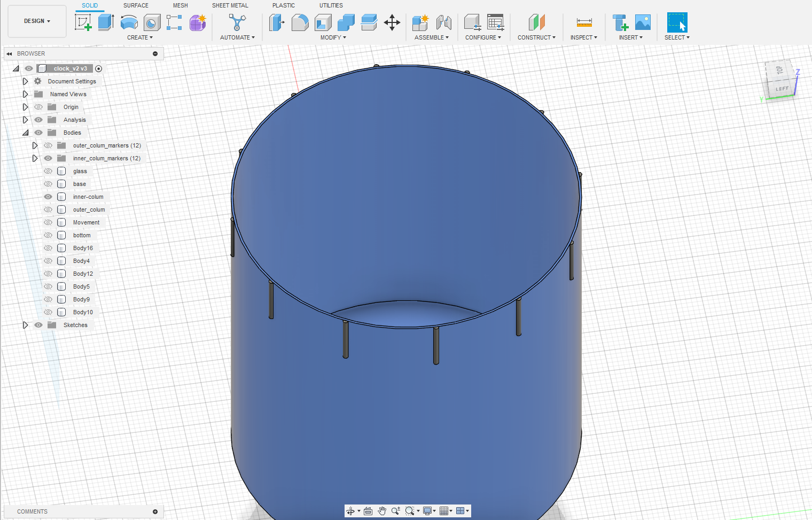This screenshot has height=520, width=812.
Task: Select the Extrude tool
Action: pos(106,22)
